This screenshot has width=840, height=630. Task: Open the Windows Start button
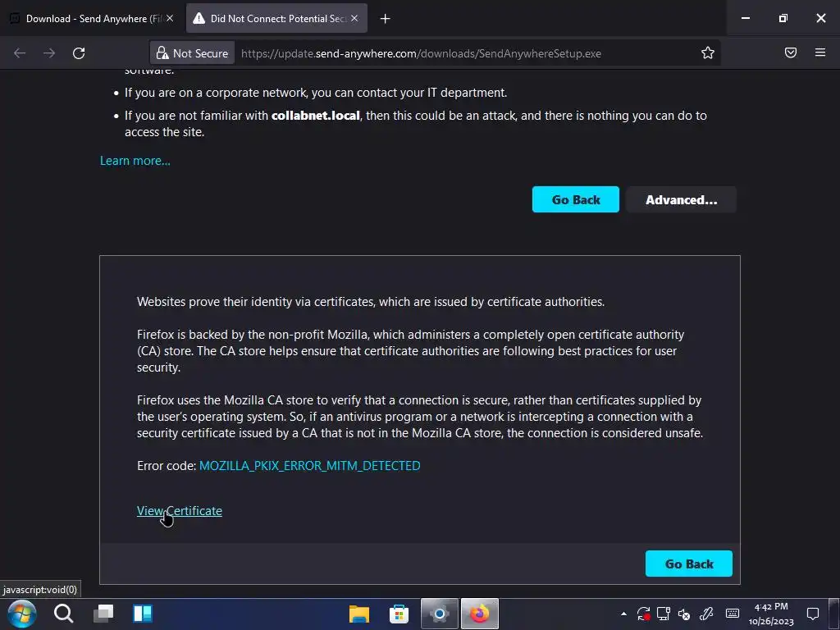(x=22, y=614)
